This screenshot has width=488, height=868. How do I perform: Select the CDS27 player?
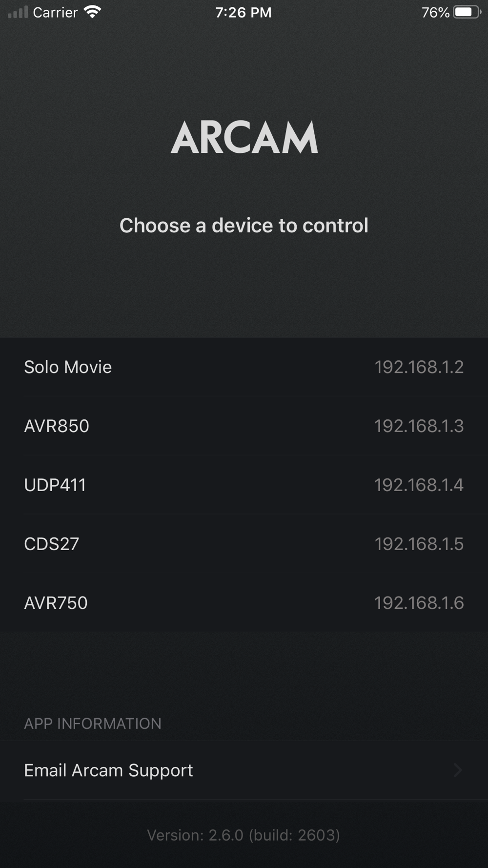point(244,544)
